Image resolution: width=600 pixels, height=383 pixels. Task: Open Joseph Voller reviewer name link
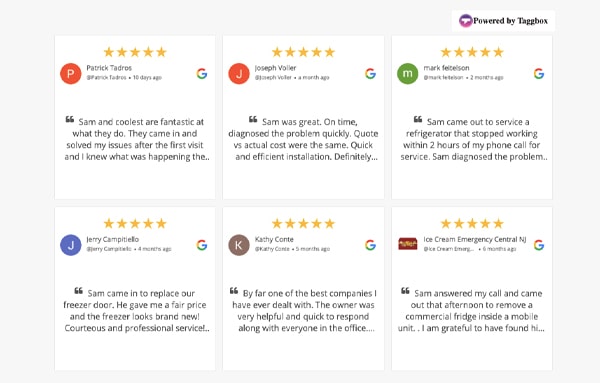pos(276,68)
